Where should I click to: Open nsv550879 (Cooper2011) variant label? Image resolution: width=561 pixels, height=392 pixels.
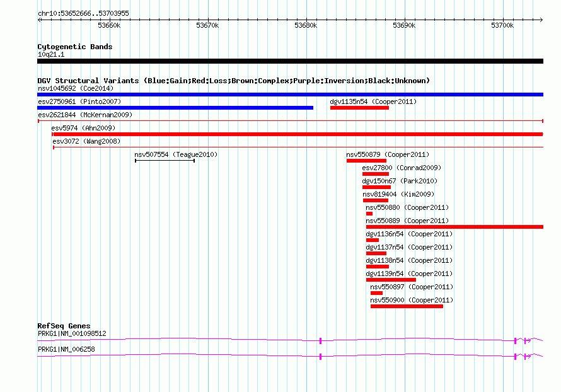(x=388, y=154)
